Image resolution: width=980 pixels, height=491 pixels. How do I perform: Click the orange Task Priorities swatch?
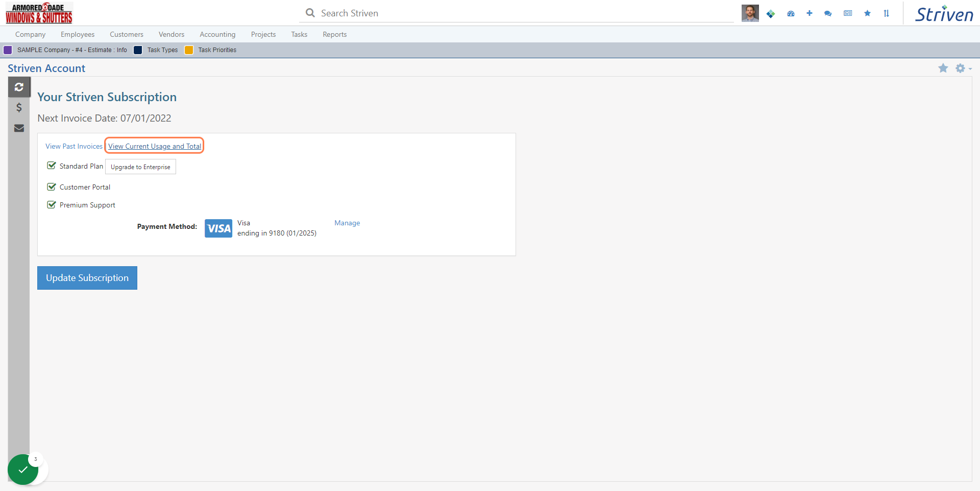[x=189, y=50]
